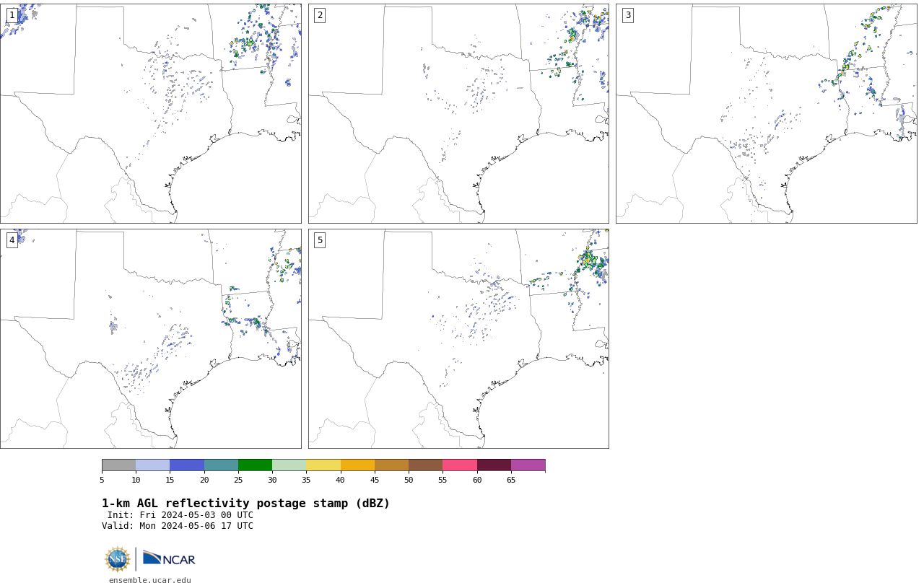Click the light lavender 10-15 dBZ swatch
Image resolution: width=924 pixels, height=588 pixels.
pyautogui.click(x=153, y=465)
